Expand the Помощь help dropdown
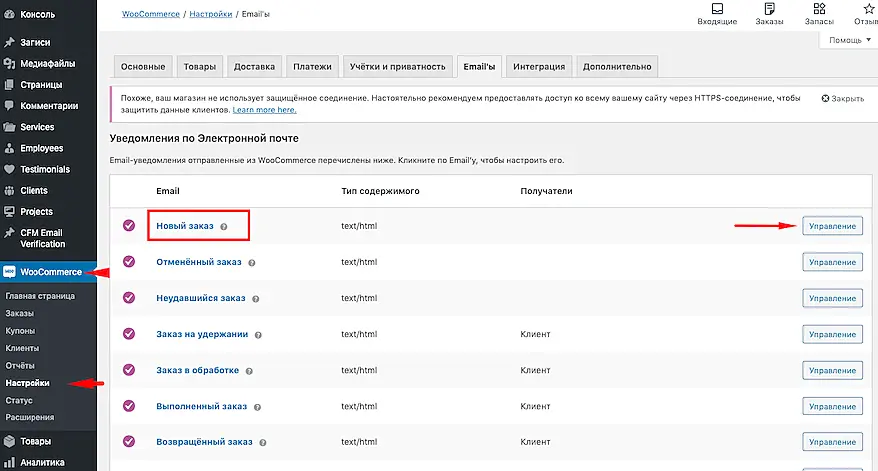This screenshot has width=878, height=471. pos(848,40)
